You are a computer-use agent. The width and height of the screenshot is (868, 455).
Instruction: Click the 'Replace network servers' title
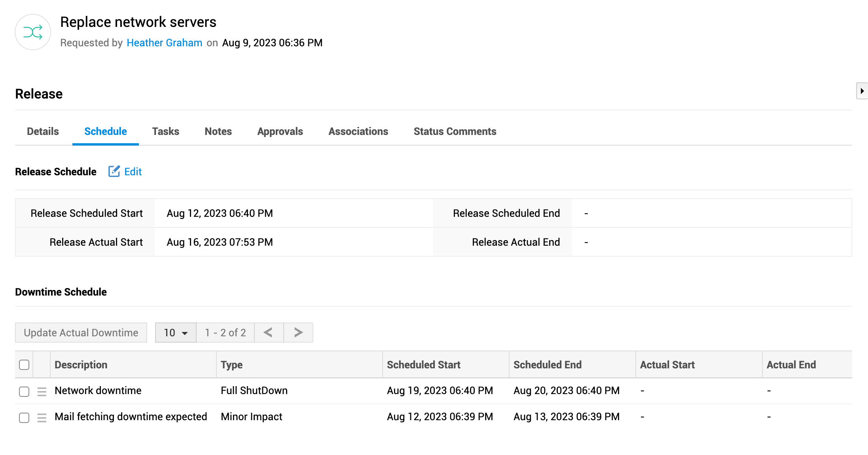pyautogui.click(x=138, y=22)
